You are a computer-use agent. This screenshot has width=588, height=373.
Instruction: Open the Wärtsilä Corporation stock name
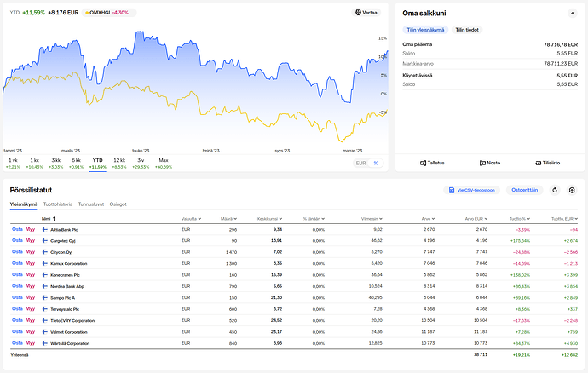point(70,343)
